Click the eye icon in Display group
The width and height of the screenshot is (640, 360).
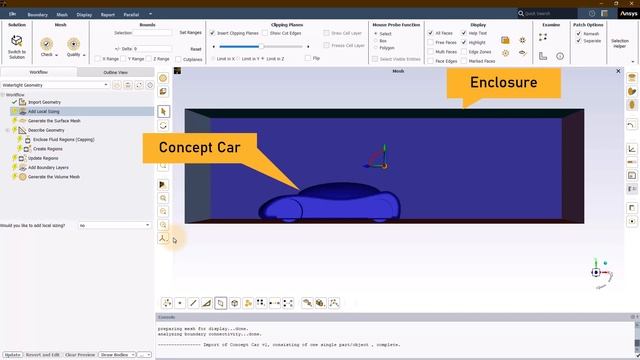pyautogui.click(x=522, y=53)
